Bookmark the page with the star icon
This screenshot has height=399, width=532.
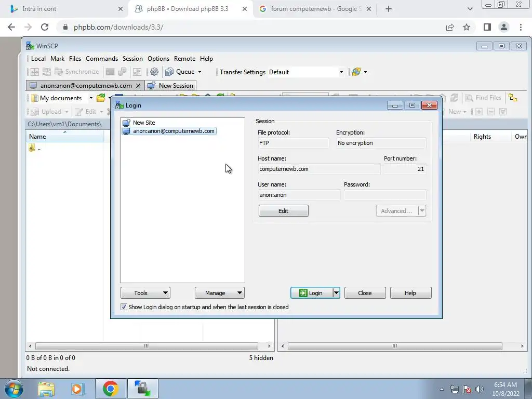coord(467,27)
